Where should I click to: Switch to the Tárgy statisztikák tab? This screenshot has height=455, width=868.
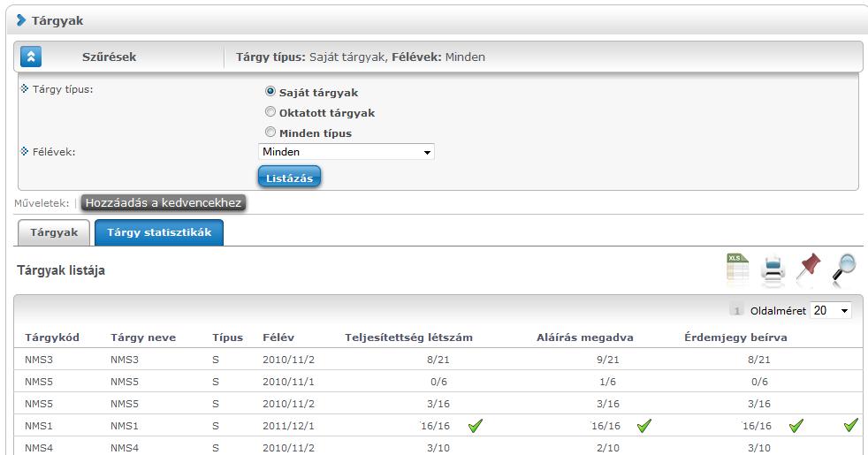coord(159,232)
